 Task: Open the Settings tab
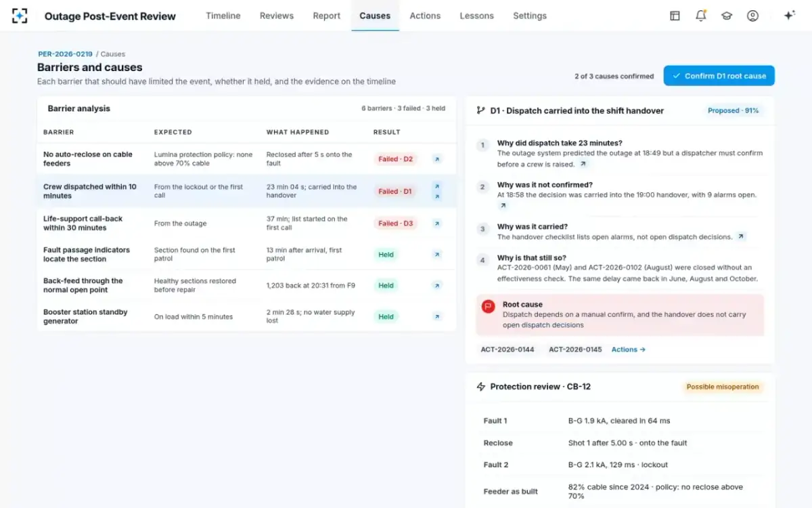tap(530, 16)
